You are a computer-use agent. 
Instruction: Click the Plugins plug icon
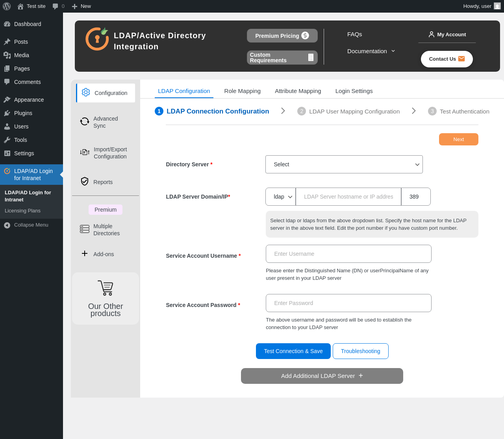pyautogui.click(x=7, y=113)
